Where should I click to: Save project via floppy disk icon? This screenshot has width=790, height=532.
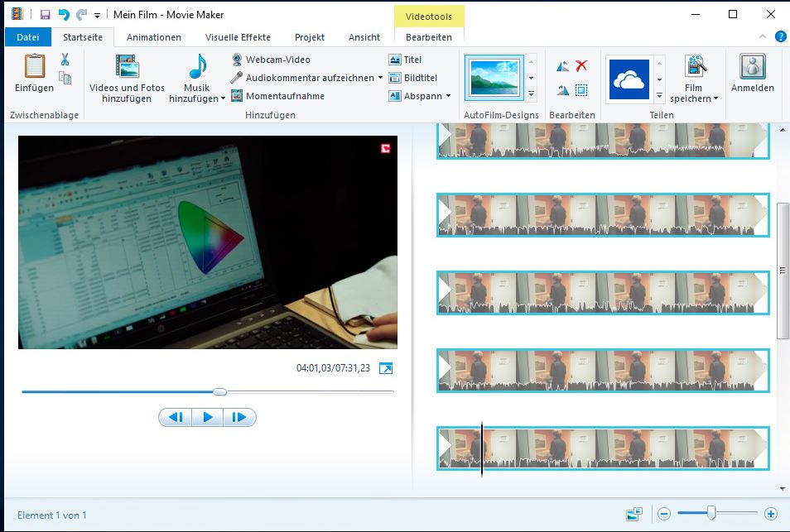[x=46, y=15]
